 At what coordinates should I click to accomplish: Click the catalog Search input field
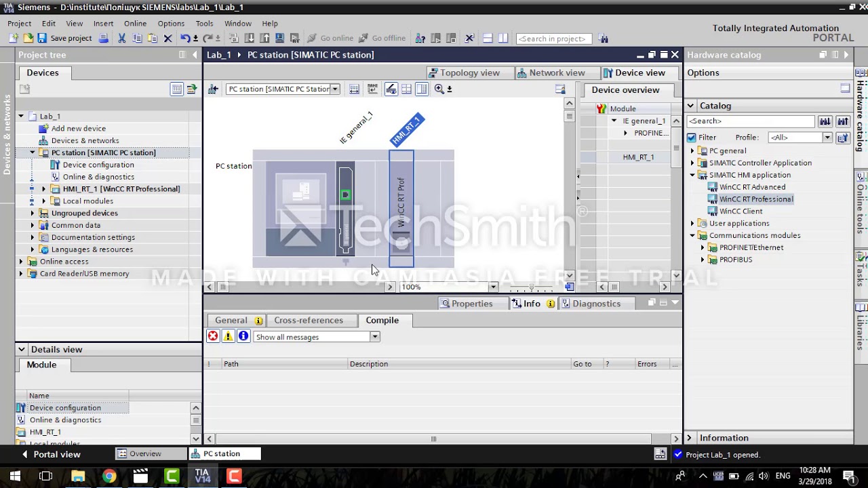750,121
